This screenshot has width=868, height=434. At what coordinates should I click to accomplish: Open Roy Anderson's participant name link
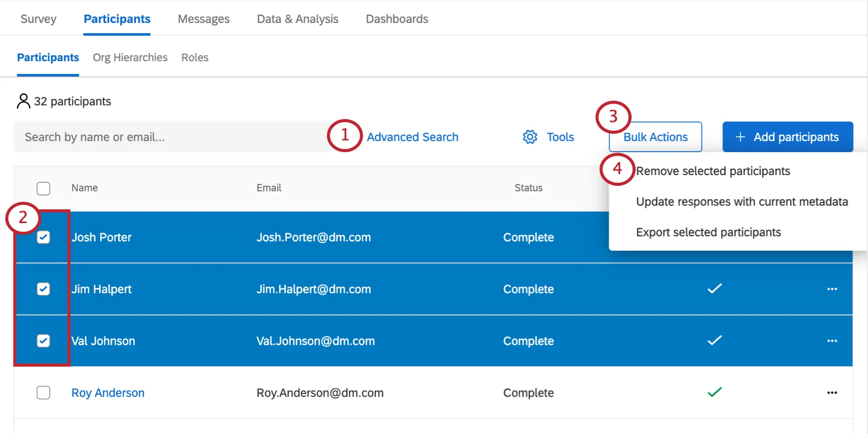tap(108, 393)
